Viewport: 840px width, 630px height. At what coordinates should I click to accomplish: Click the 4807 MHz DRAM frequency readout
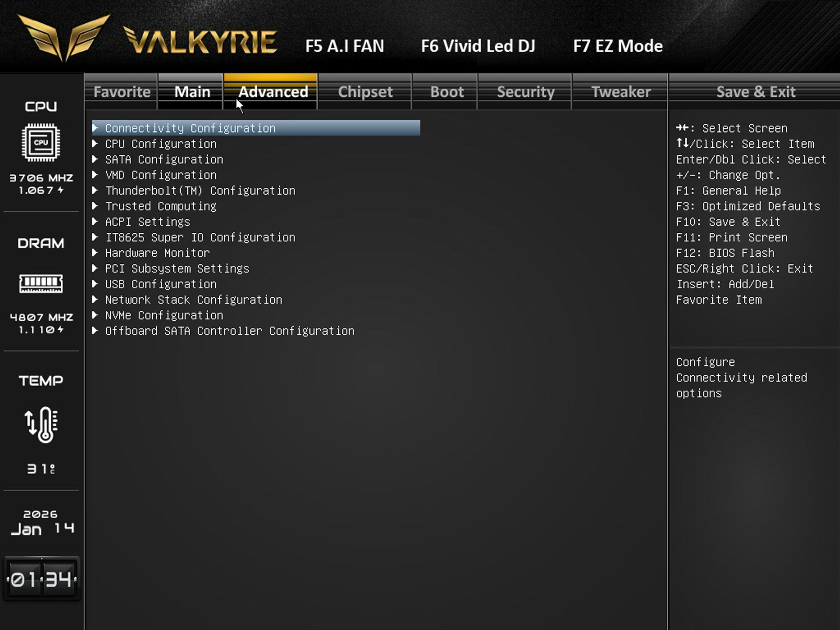pyautogui.click(x=41, y=317)
